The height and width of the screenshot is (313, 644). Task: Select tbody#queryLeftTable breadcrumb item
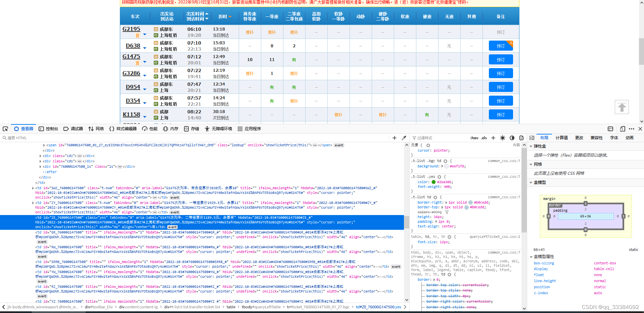(x=261, y=307)
